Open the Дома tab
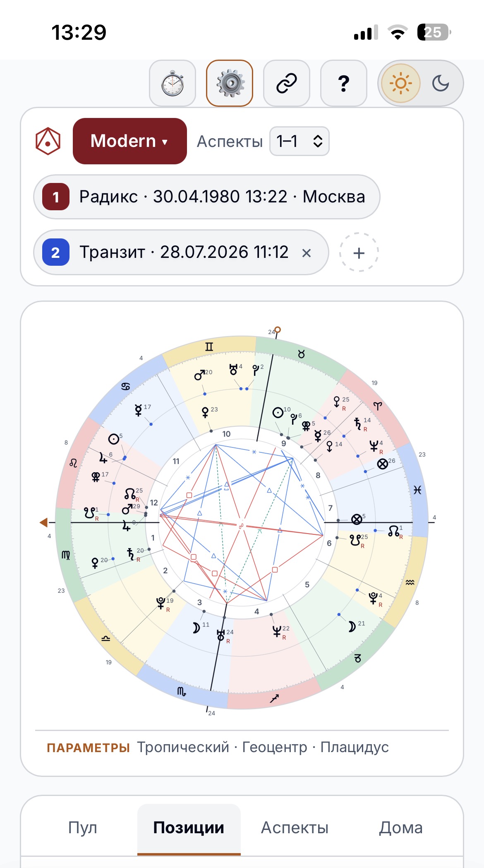 coord(401,827)
